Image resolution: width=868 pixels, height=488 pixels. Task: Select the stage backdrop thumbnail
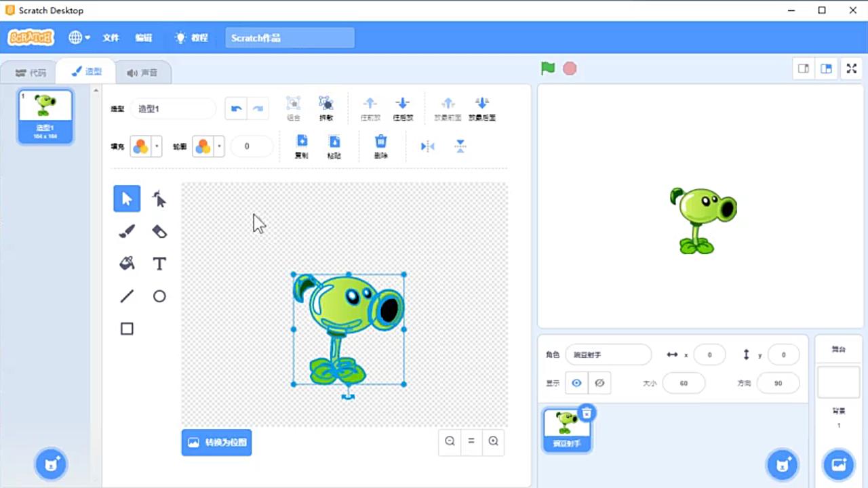pos(838,382)
